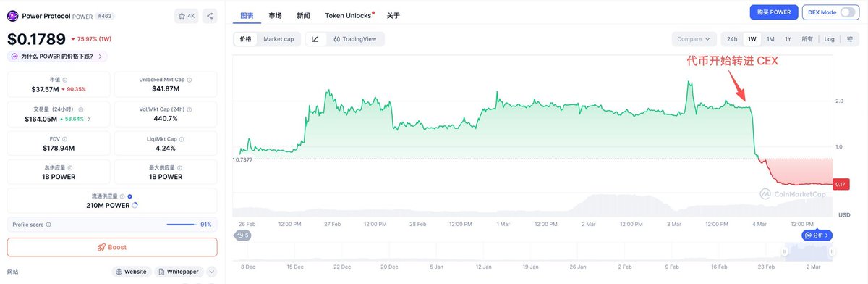Click info icon beside Unlocked Mkt Cap
The height and width of the screenshot is (284, 868).
pyautogui.click(x=190, y=80)
